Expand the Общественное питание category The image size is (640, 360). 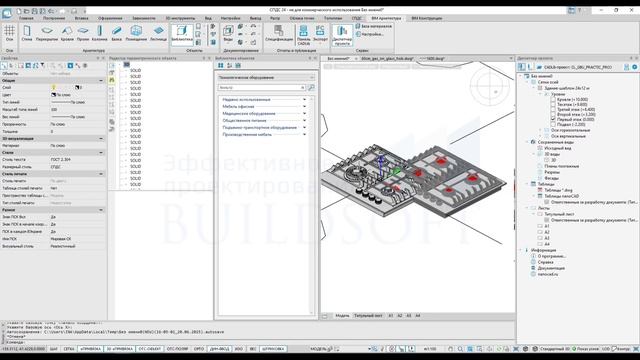pyautogui.click(x=304, y=120)
